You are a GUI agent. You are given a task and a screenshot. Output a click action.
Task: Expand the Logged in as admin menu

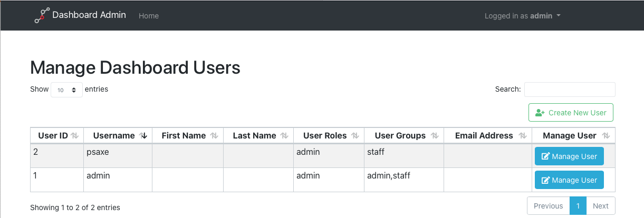[522, 16]
